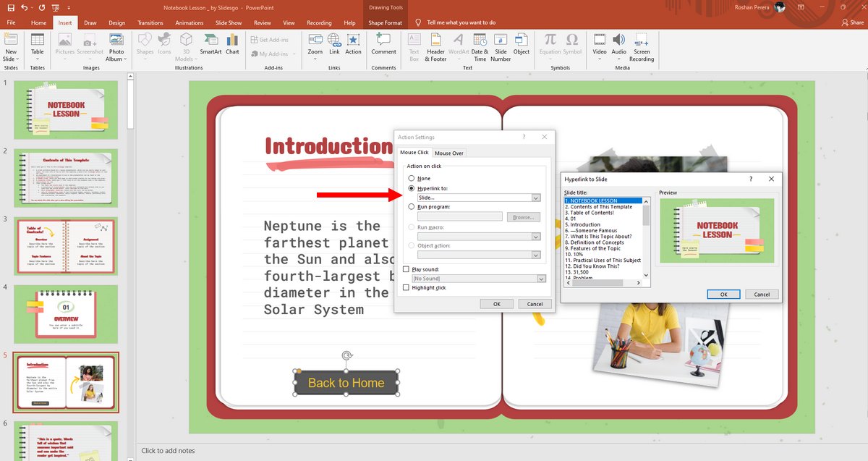
Task: Select slide 4 Overview thumbnail
Action: click(66, 314)
